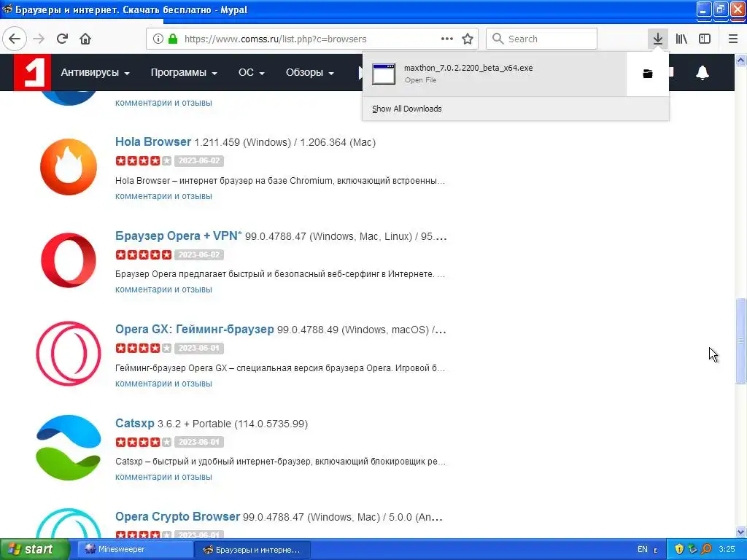Click the green padlock security icon
This screenshot has height=560, width=747.
(x=172, y=39)
